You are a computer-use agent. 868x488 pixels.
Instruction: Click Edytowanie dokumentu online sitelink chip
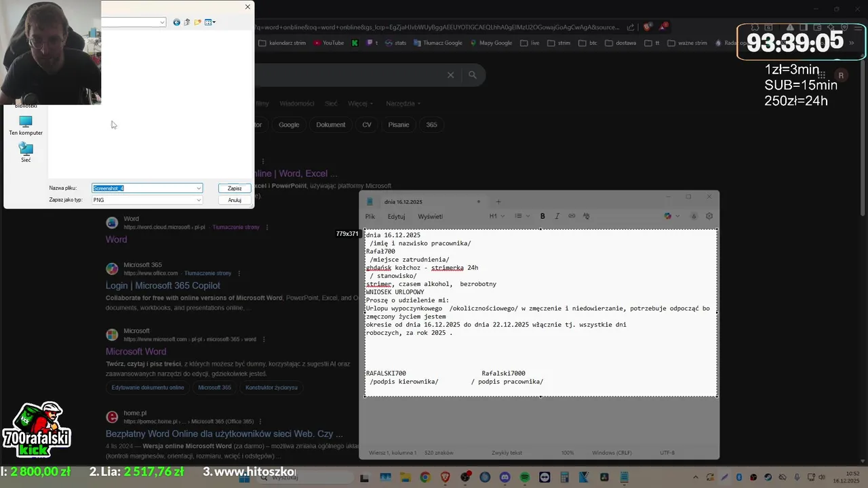tap(148, 388)
